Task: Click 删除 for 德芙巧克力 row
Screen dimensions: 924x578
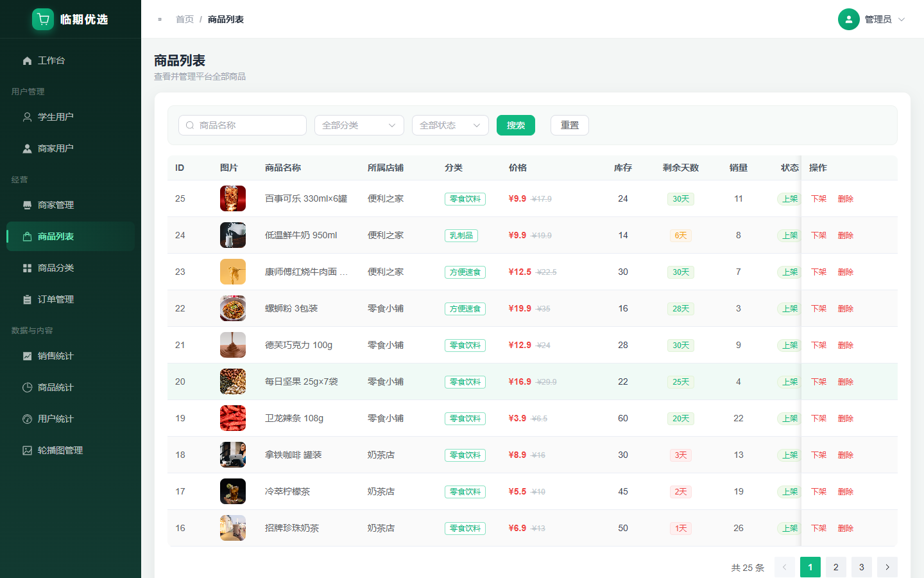Action: pos(846,345)
